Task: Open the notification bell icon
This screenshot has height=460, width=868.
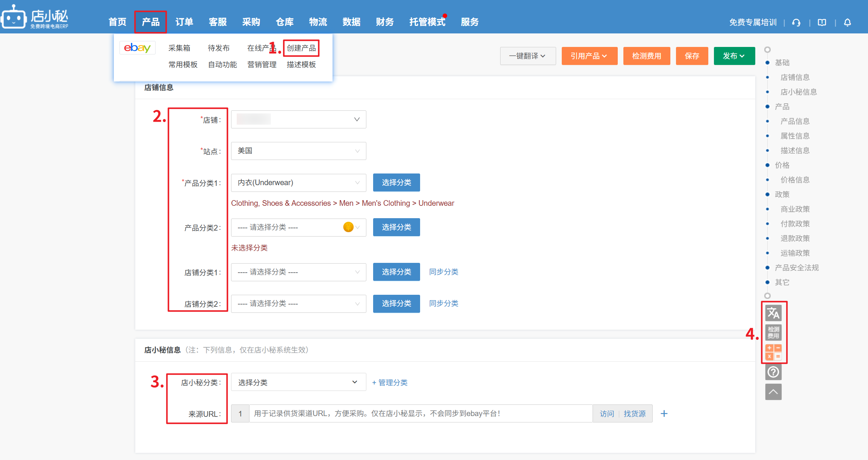Action: pos(847,23)
